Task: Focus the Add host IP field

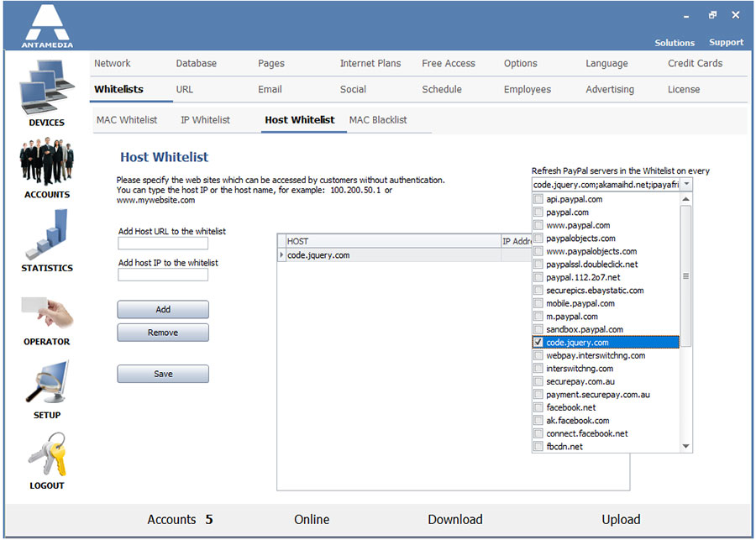Action: point(163,275)
